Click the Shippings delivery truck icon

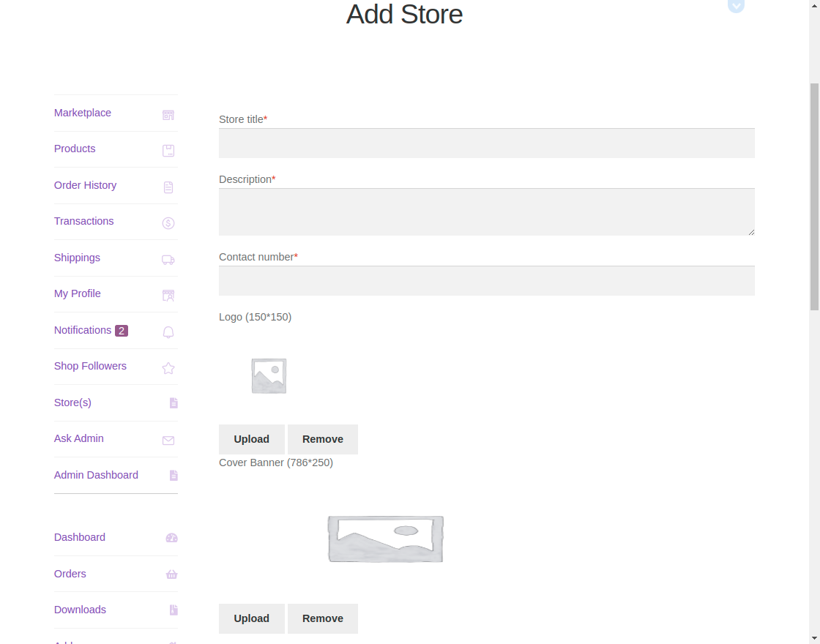(x=168, y=260)
